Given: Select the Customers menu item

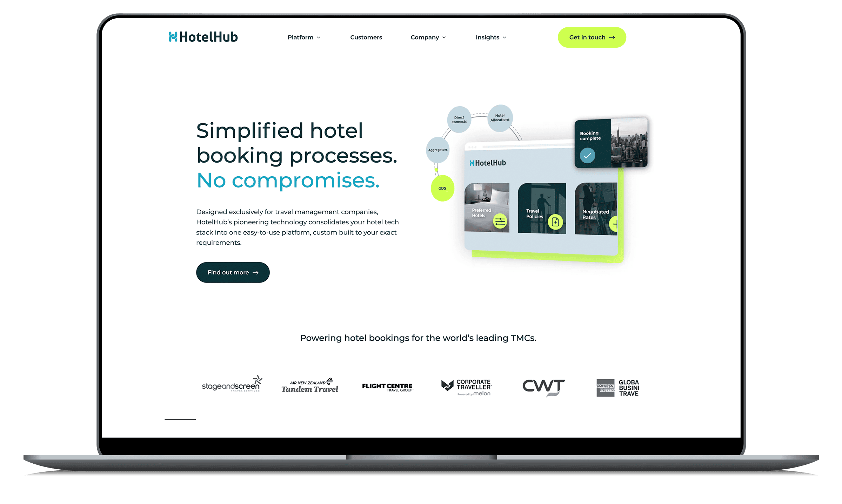Looking at the screenshot, I should tap(367, 36).
